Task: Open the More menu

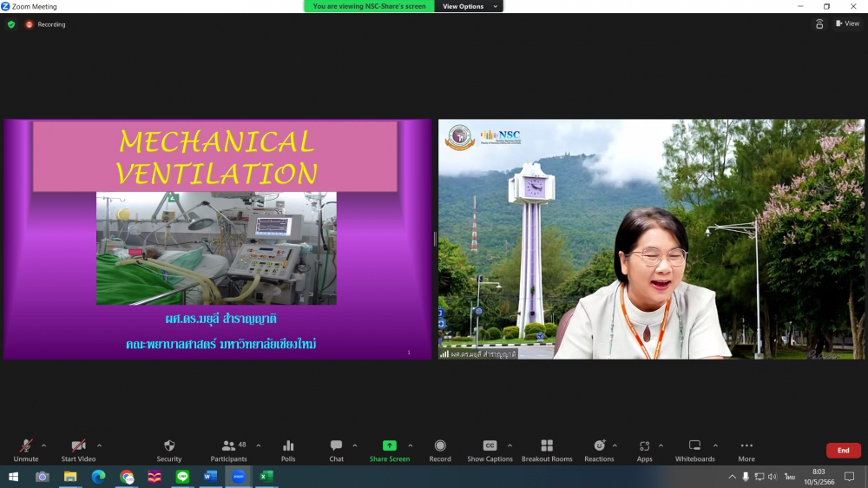Action: pyautogui.click(x=746, y=446)
